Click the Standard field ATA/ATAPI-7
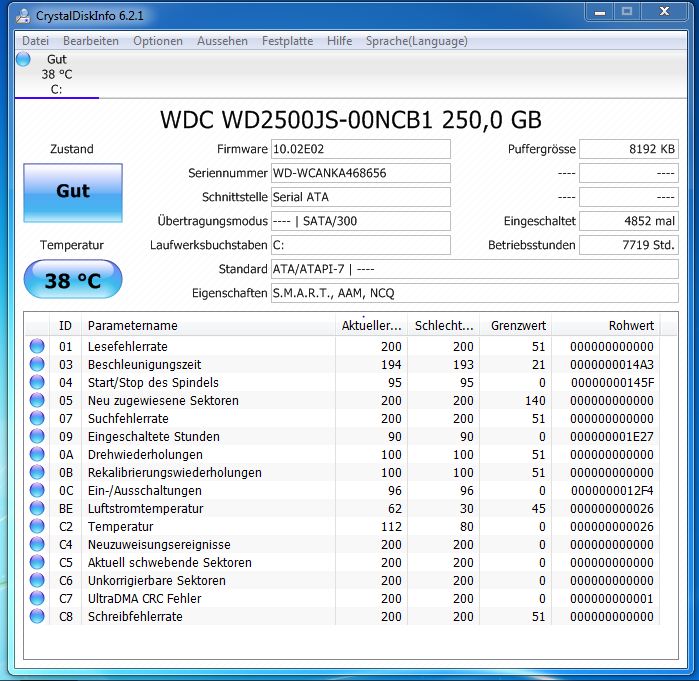Viewport: 699px width, 681px height. point(475,269)
